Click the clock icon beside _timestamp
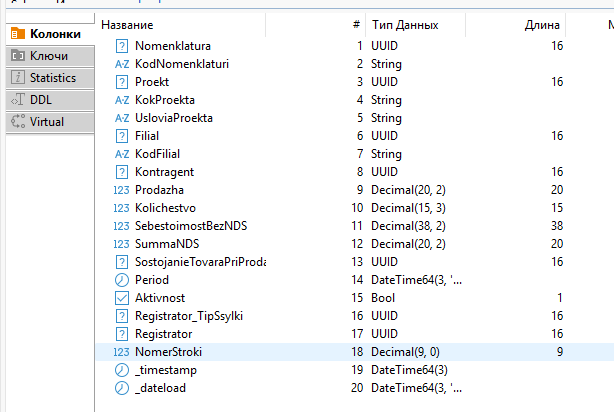 122,370
